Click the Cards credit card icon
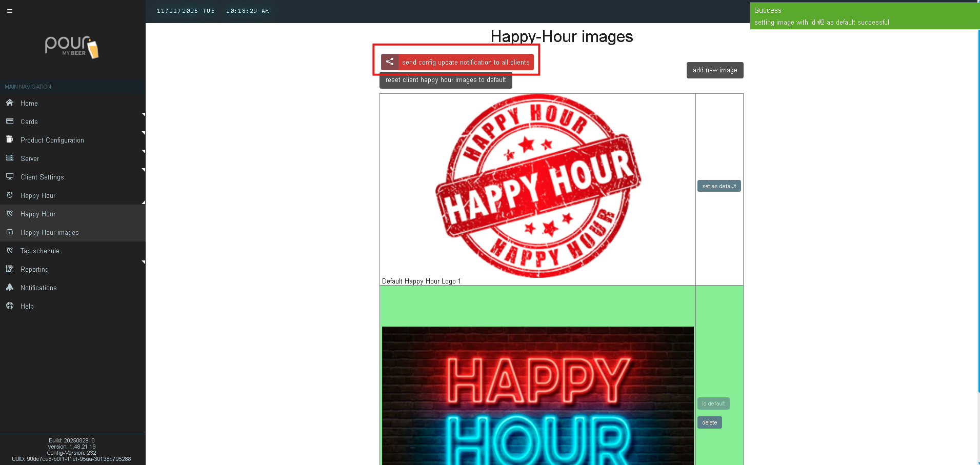 (x=10, y=121)
